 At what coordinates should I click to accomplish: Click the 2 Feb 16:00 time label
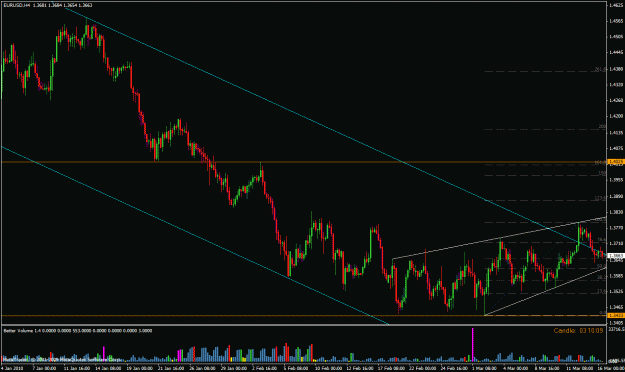(265, 368)
